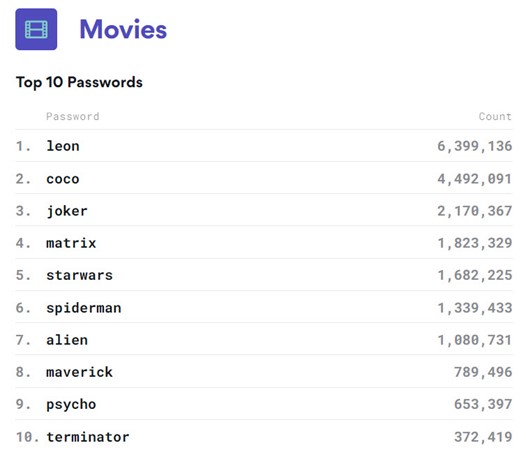Select the maverick password entry
Screen dimensions: 526x457
80,372
